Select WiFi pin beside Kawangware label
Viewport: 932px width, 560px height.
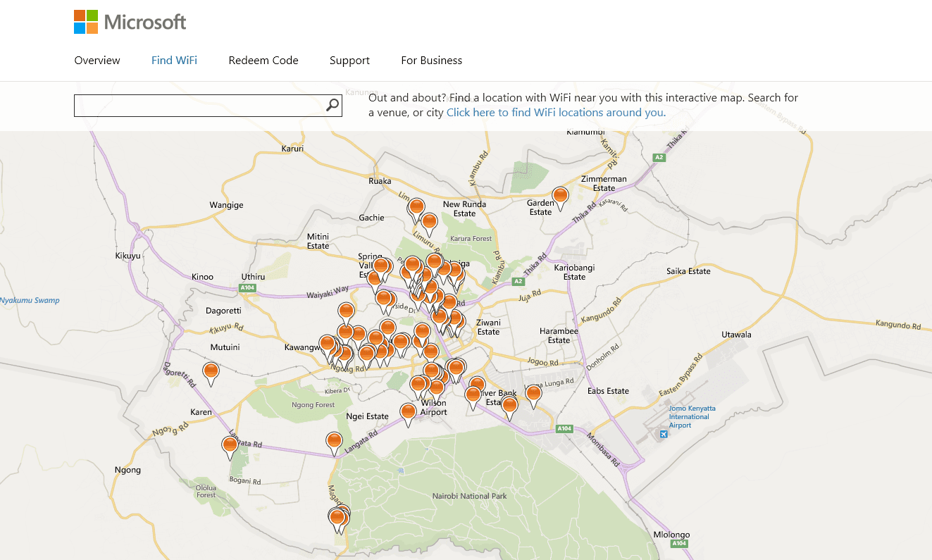(328, 347)
